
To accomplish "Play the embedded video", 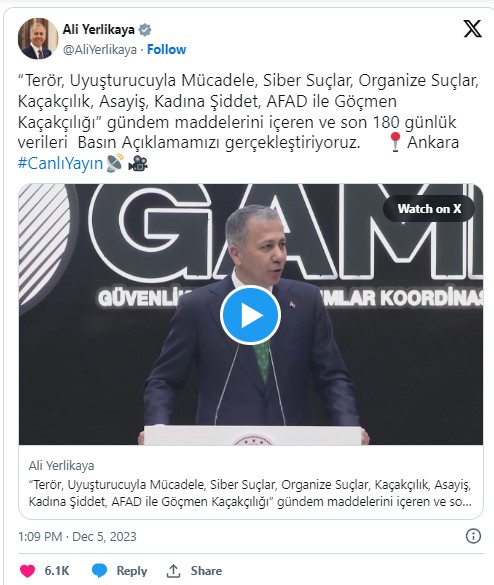I will (250, 315).
